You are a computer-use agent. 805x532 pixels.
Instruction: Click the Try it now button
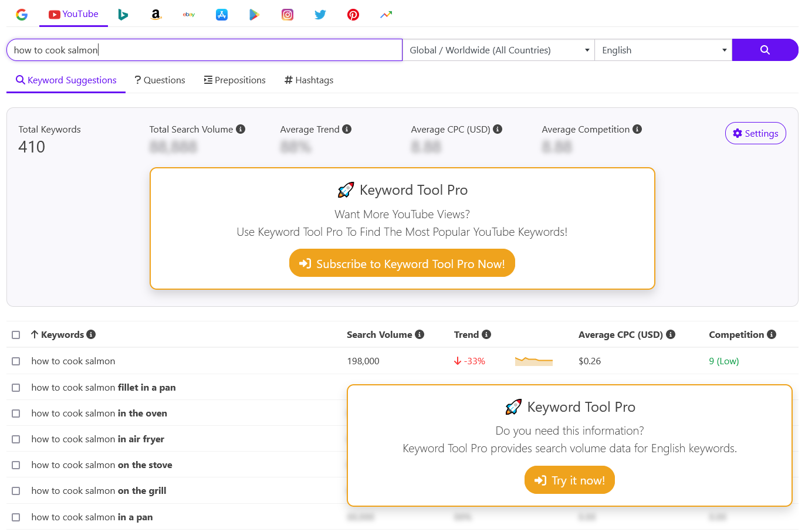point(570,480)
